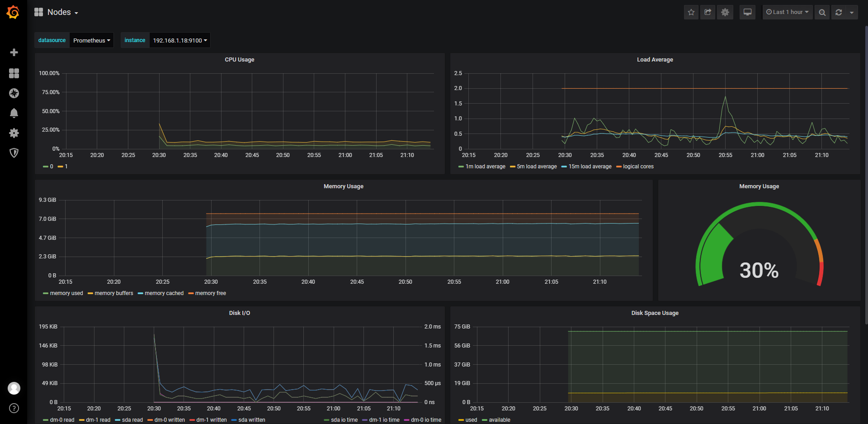
Task: Open the Grafana home logo
Action: tap(13, 12)
